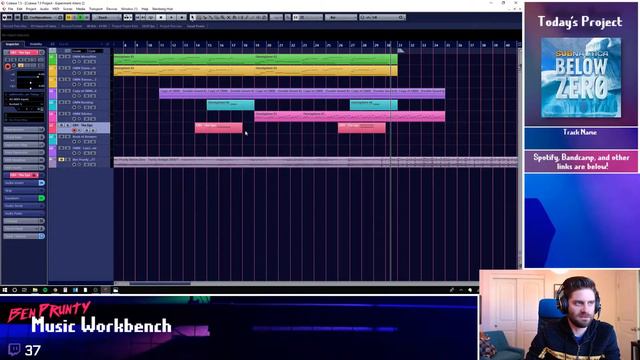Open the quantize preset dropdown
The width and height of the screenshot is (640, 360).
[382, 18]
